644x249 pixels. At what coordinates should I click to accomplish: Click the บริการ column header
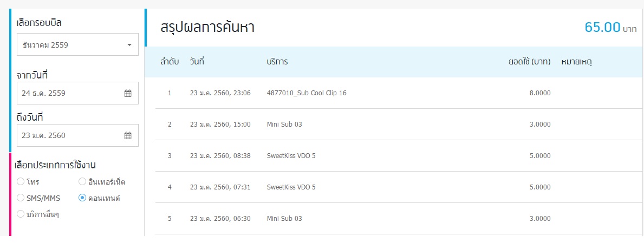pos(277,62)
